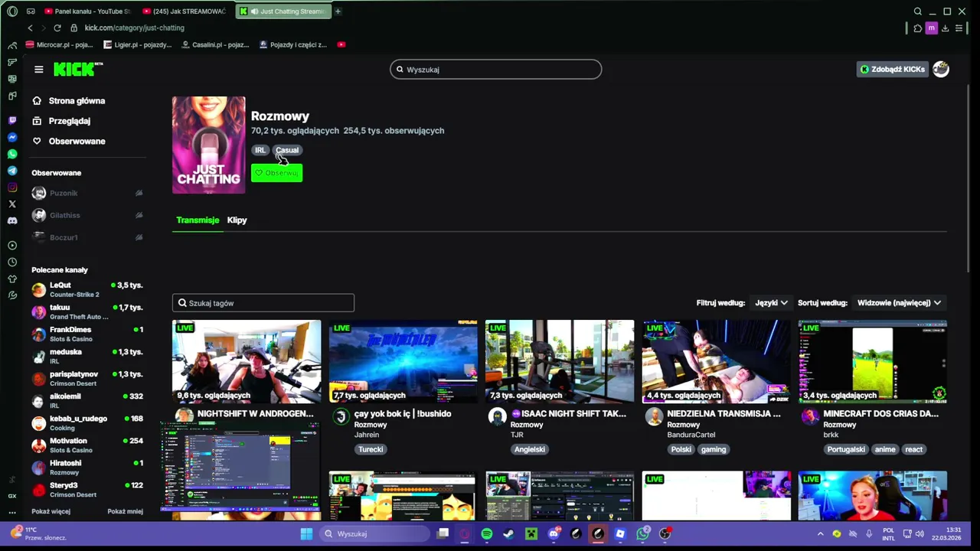Expand recommended channels with Pokaż więcej
The width and height of the screenshot is (980, 551).
pyautogui.click(x=51, y=511)
